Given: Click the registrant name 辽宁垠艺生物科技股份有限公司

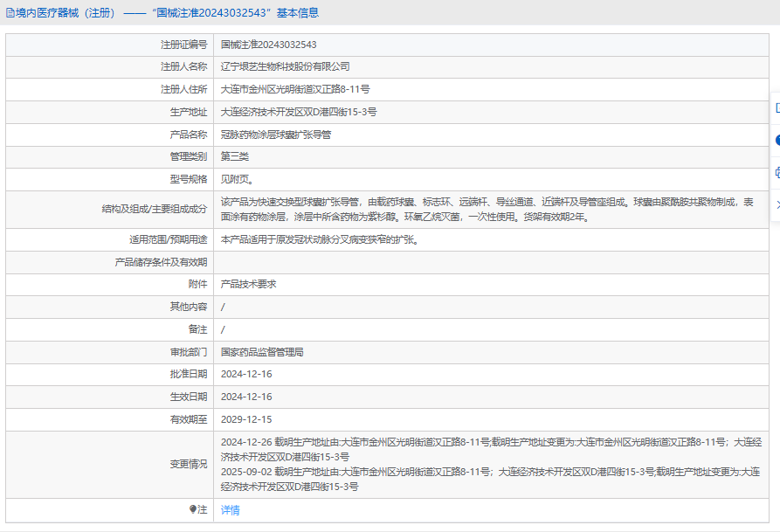Looking at the screenshot, I should [285, 66].
